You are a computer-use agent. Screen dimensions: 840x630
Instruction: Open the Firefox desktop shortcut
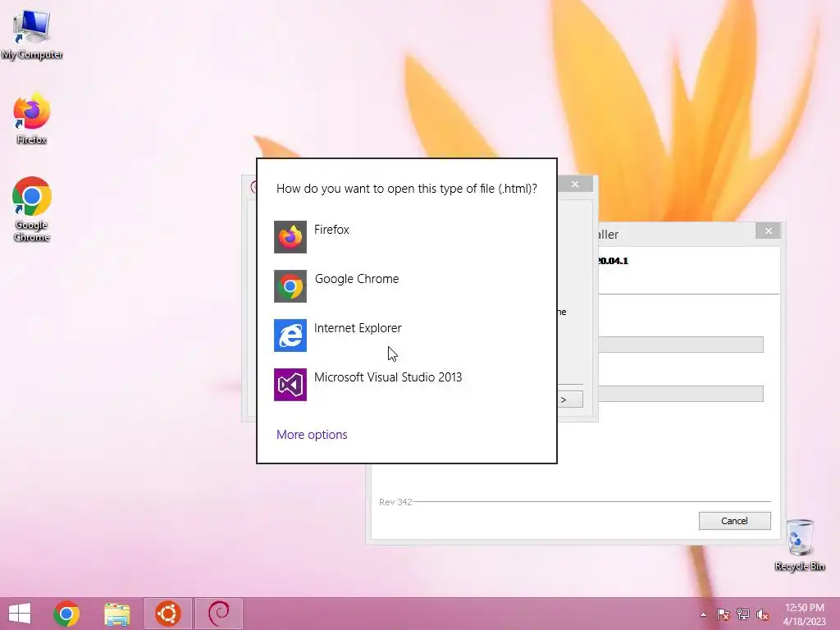(32, 119)
